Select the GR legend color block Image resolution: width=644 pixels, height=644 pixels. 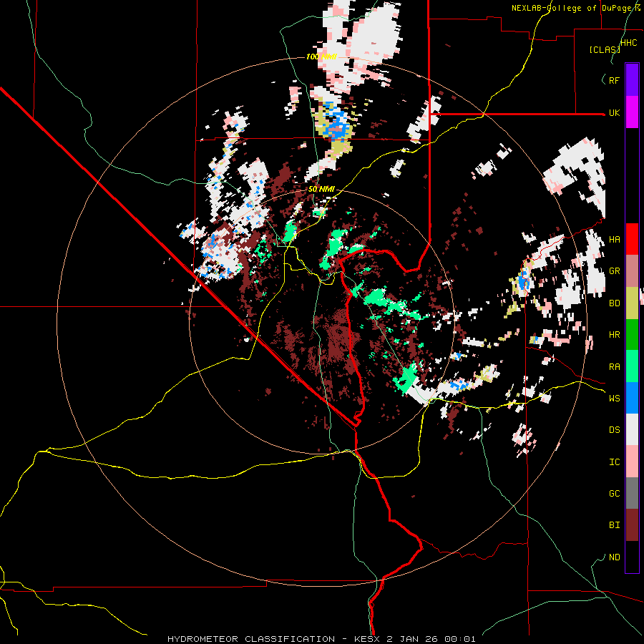(x=632, y=271)
